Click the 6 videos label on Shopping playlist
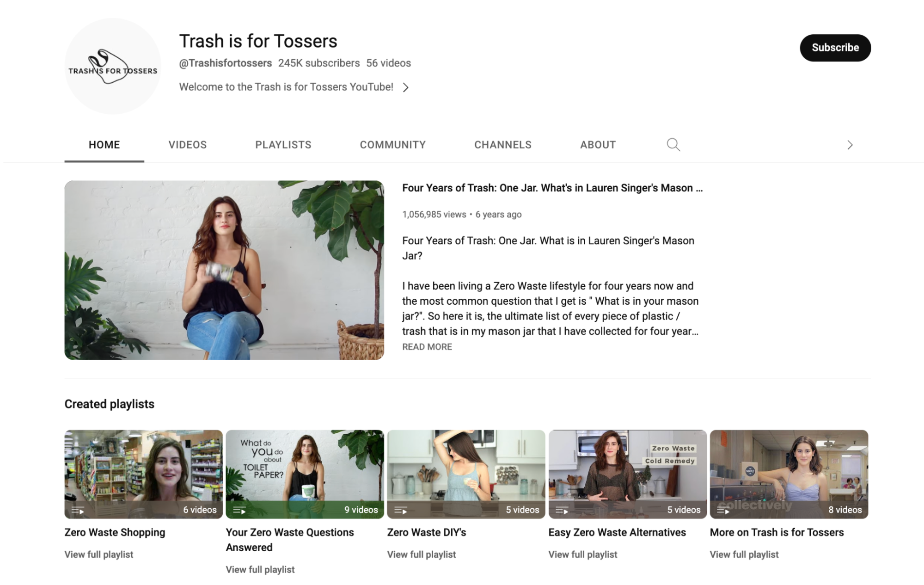 click(200, 510)
